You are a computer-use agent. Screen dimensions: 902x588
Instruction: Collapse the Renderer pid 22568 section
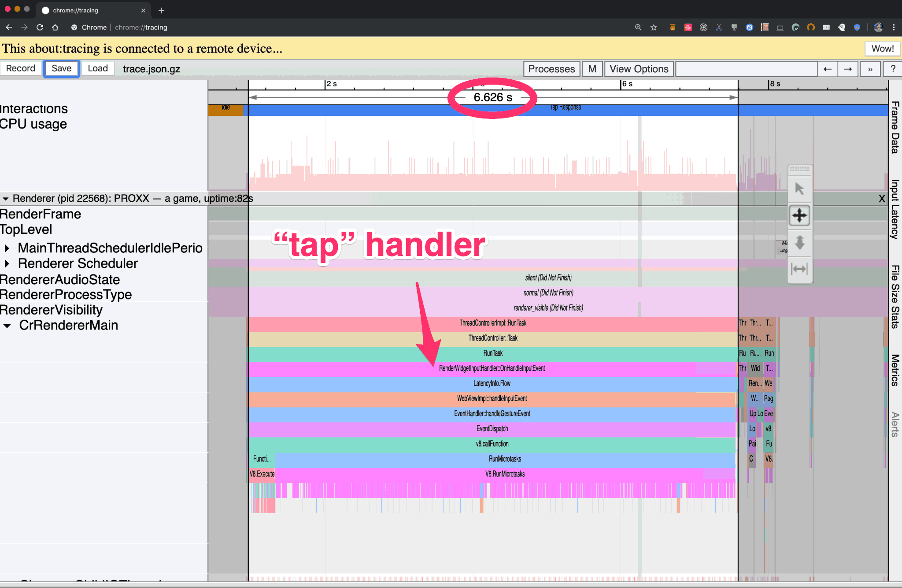coord(5,199)
